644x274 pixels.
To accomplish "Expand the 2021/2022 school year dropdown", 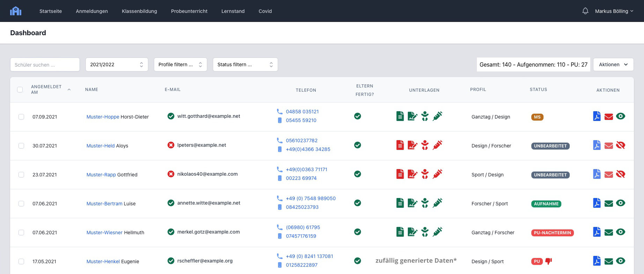I will (117, 64).
